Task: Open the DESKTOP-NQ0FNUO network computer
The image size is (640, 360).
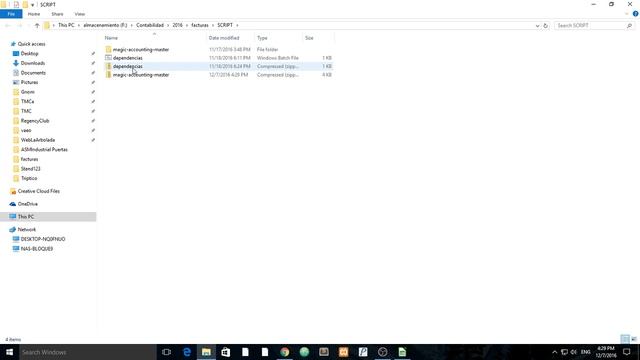Action: pos(43,239)
